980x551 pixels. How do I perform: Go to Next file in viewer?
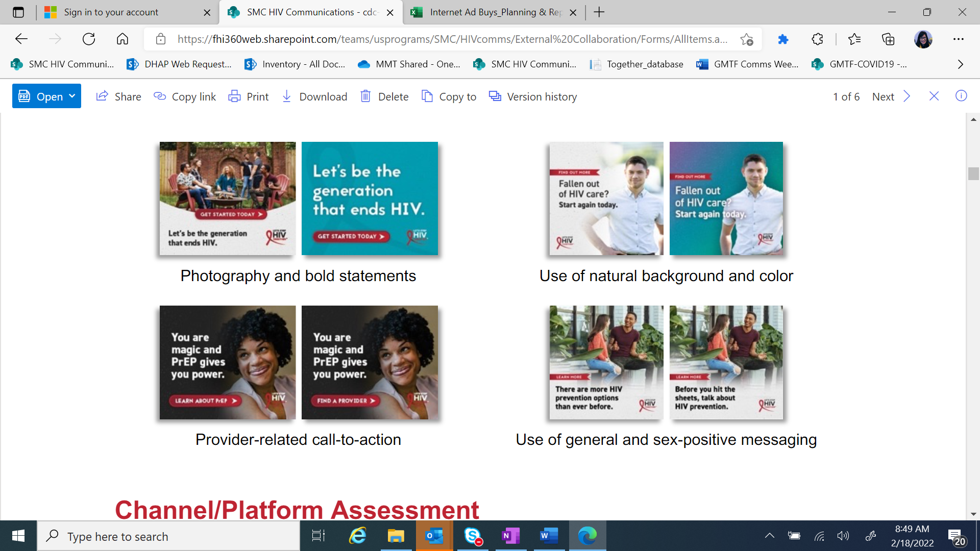click(891, 96)
